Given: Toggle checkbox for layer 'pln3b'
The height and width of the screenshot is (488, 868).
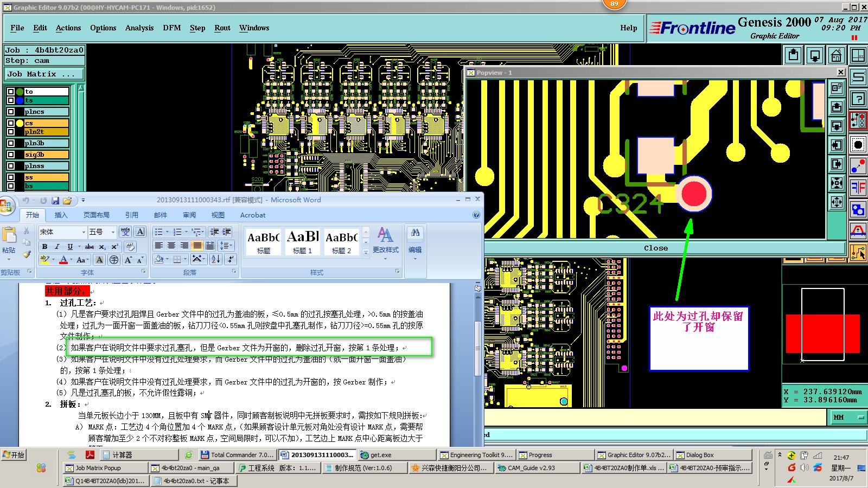Looking at the screenshot, I should (11, 143).
